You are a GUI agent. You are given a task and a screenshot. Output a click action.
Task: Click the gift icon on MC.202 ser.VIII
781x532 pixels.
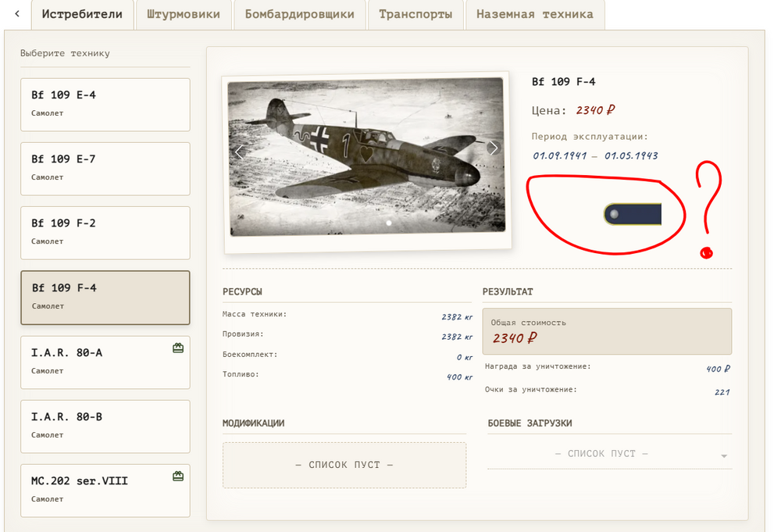(178, 475)
